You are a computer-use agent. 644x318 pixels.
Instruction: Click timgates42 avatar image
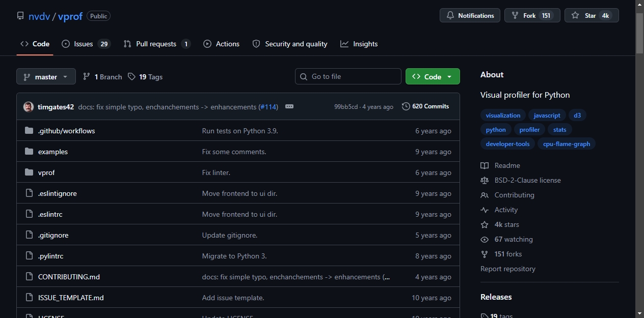coord(29,107)
